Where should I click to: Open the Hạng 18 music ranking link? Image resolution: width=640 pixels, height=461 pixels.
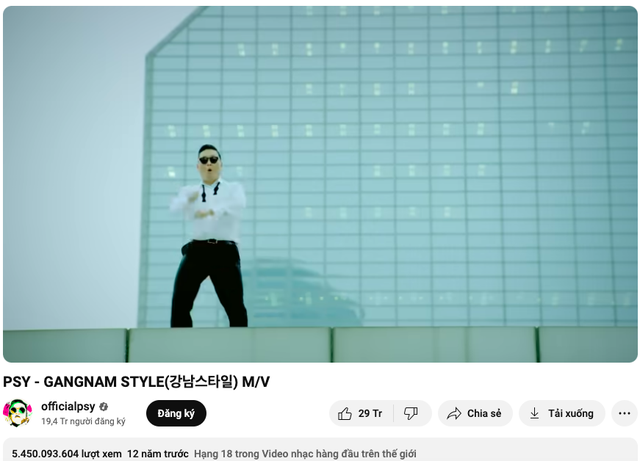[x=305, y=454]
